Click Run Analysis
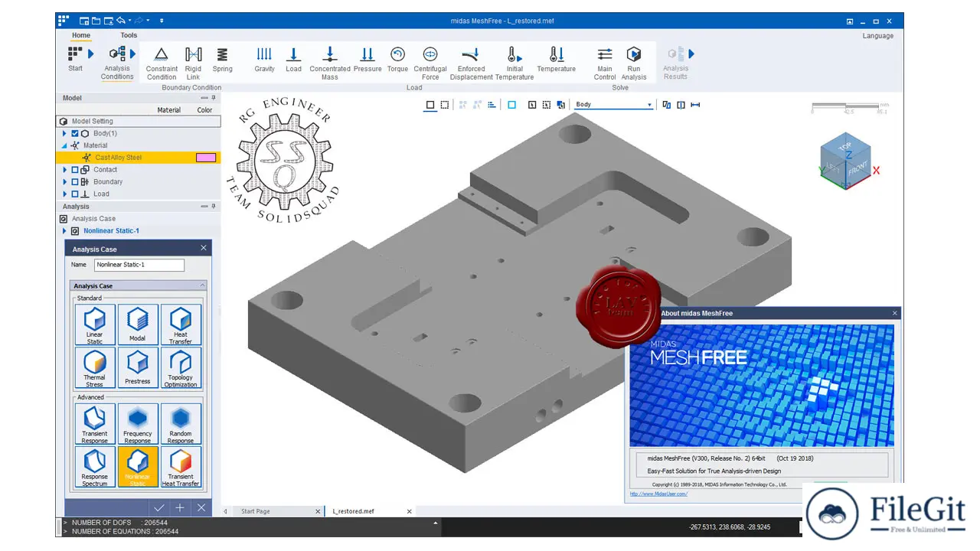 [x=634, y=63]
